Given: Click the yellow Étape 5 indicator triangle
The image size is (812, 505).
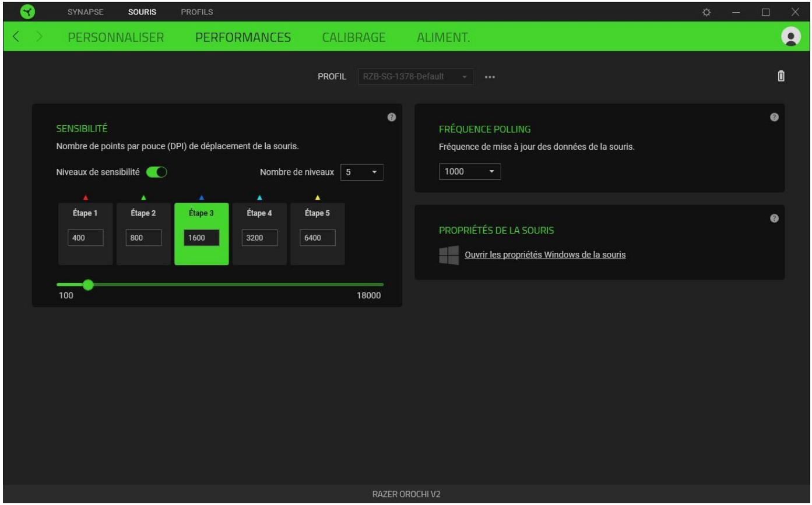Looking at the screenshot, I should [317, 197].
